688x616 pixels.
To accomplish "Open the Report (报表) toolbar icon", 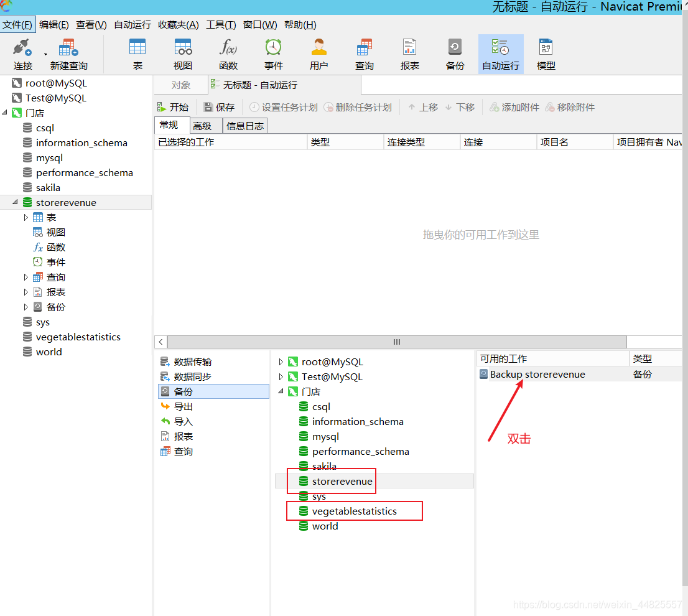I will point(409,54).
